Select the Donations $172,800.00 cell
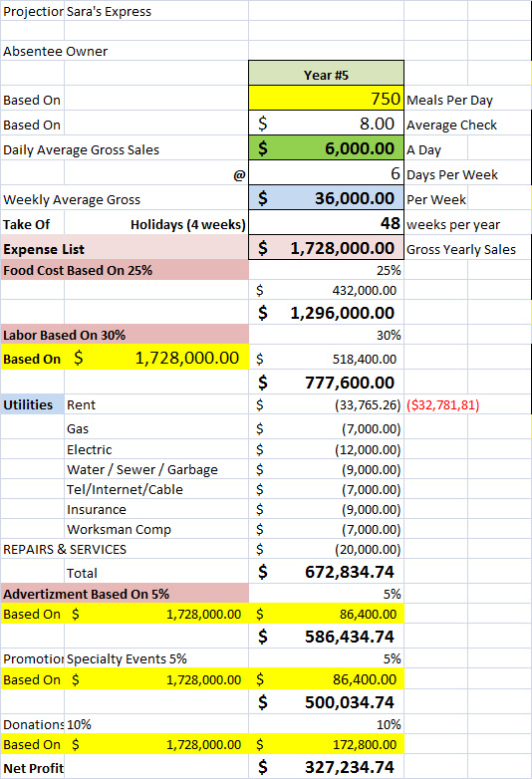532x779 pixels. click(x=326, y=744)
